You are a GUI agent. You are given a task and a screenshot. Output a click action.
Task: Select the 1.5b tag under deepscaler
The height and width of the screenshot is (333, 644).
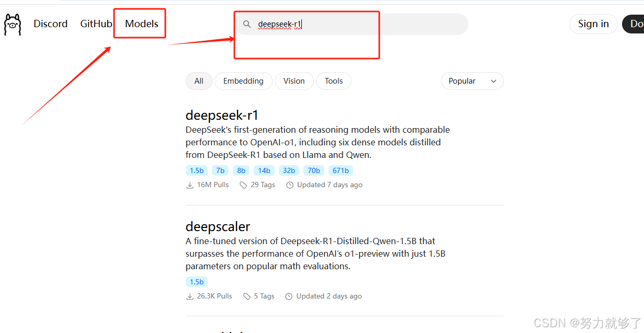(x=197, y=282)
